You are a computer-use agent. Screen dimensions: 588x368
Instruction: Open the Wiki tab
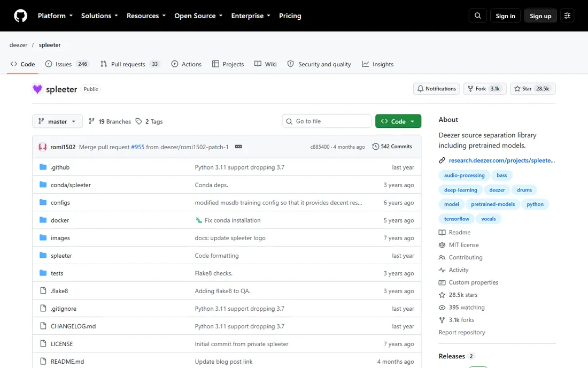(x=266, y=64)
